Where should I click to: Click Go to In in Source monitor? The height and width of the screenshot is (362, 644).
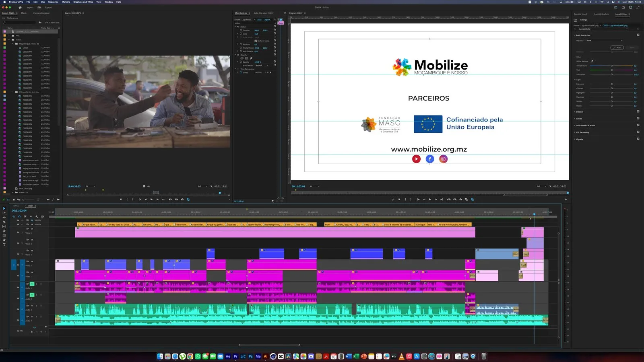click(140, 199)
